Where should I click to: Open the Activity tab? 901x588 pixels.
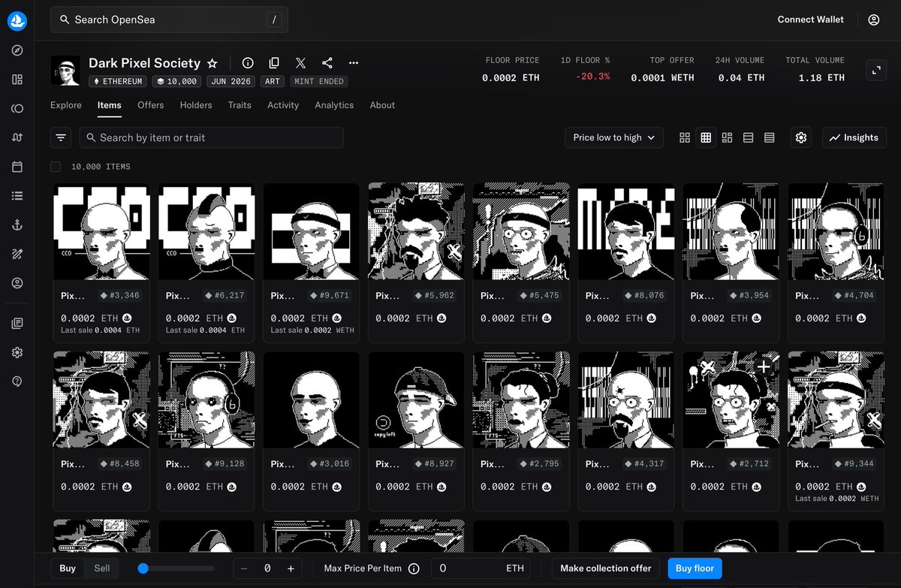283,105
